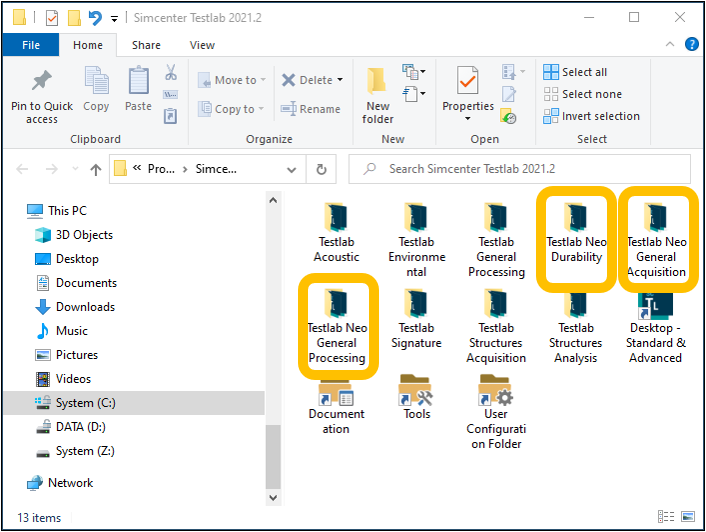Switch to the View ribbon tab
The height and width of the screenshot is (532, 706).
[x=202, y=45]
